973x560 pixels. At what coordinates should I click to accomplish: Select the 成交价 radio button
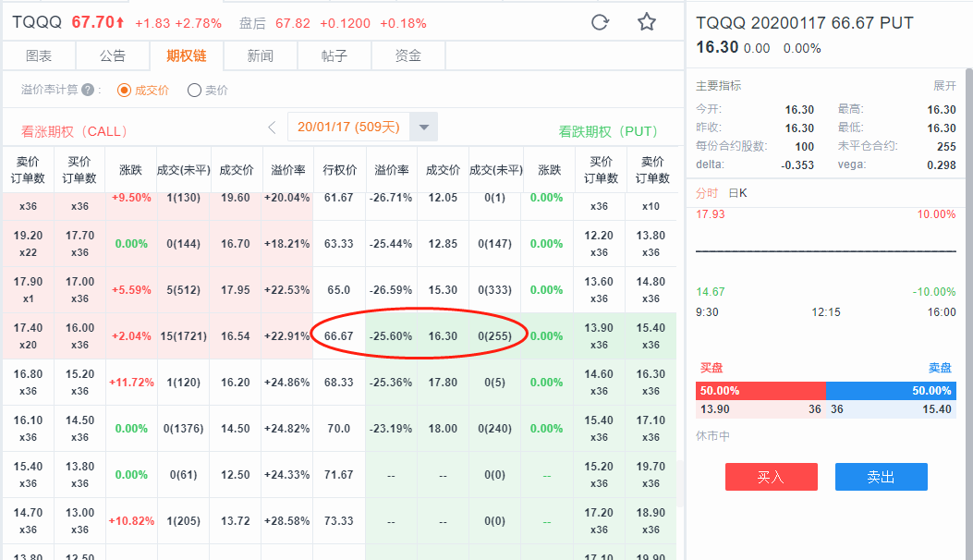point(124,91)
